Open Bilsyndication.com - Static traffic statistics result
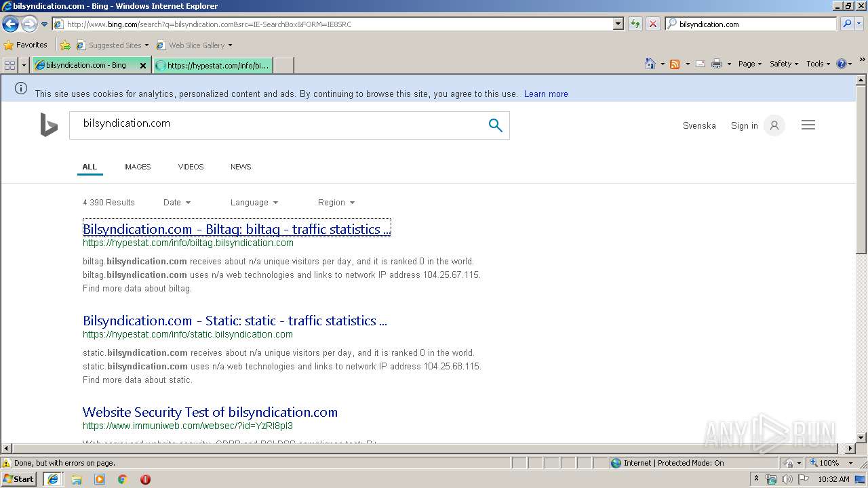The image size is (868, 488). tap(235, 321)
